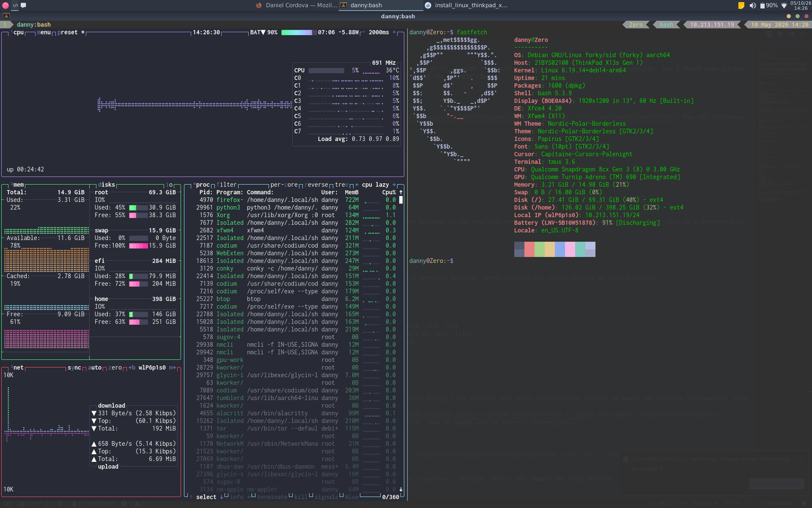Click the VSCodium icon on install_linux_thinkpad taskbar button

[428, 6]
